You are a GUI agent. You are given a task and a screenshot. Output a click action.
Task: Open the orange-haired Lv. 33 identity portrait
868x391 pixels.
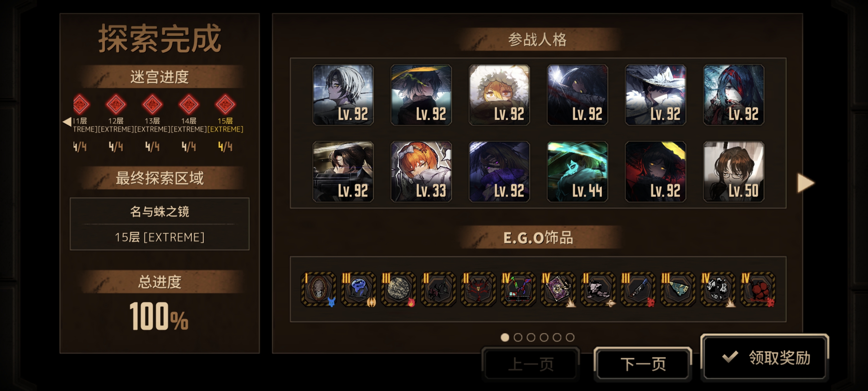421,172
